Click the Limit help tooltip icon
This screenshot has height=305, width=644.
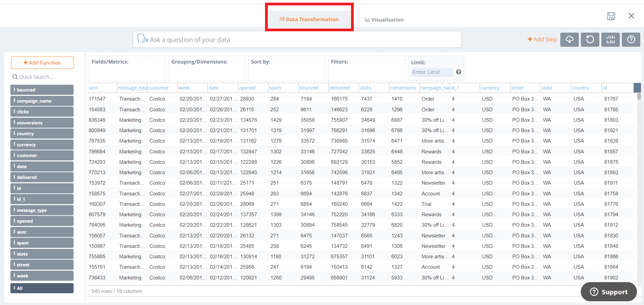point(459,72)
